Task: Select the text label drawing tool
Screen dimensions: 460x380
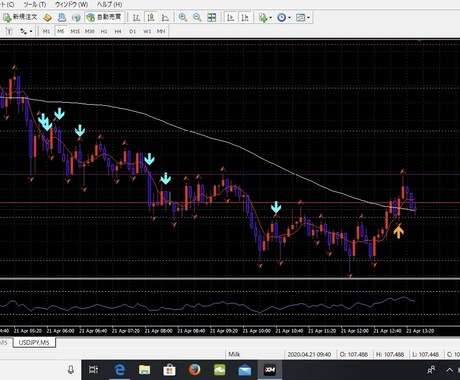Action: point(9,31)
